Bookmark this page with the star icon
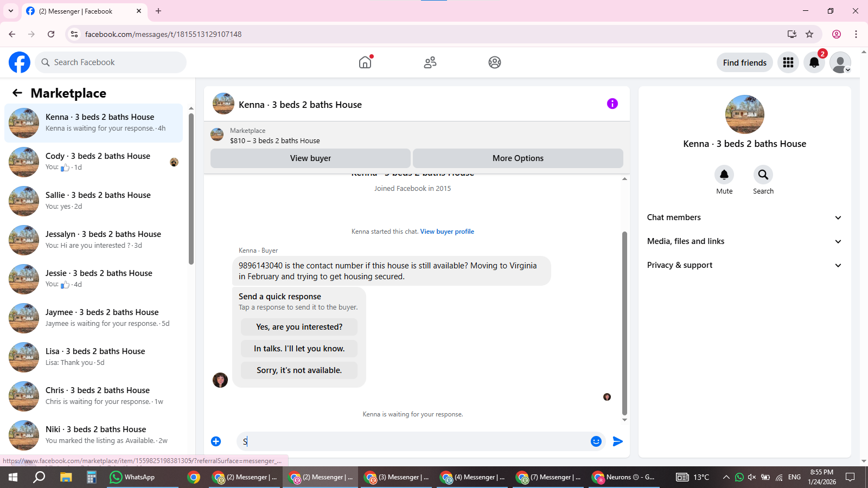868x488 pixels. click(x=809, y=34)
